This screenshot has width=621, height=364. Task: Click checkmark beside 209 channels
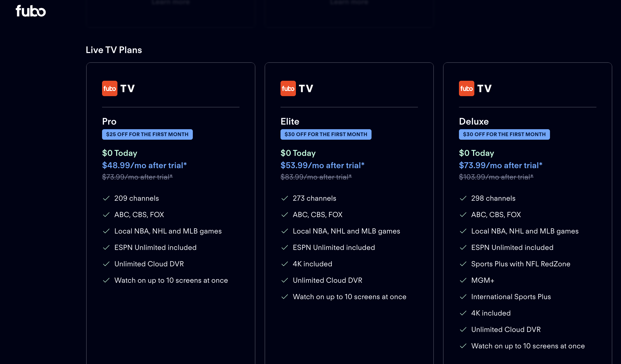pos(106,198)
